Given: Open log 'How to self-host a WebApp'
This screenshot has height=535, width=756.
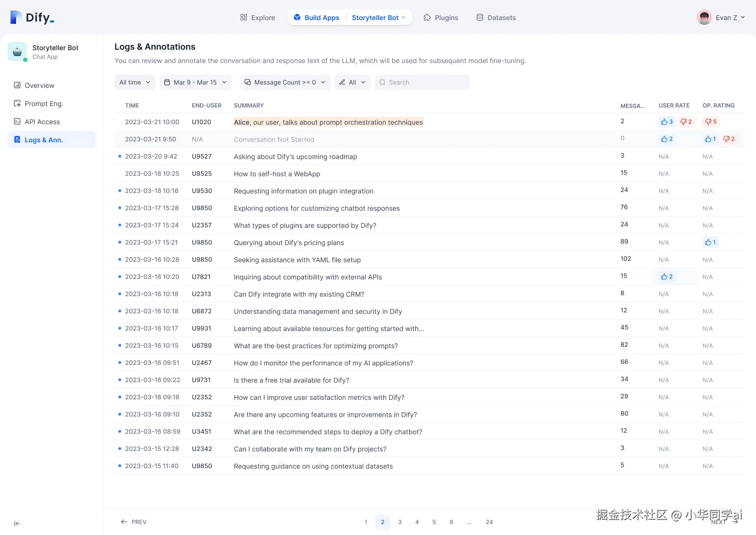Looking at the screenshot, I should [277, 174].
